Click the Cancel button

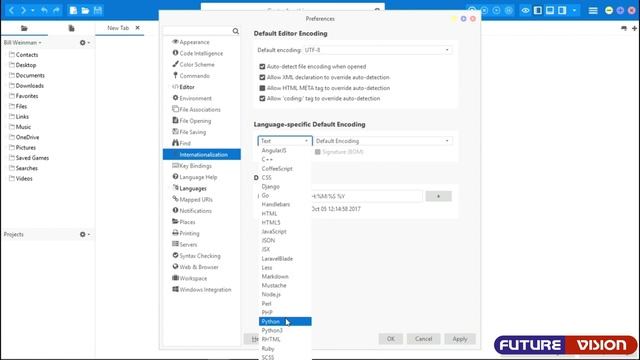pyautogui.click(x=423, y=339)
